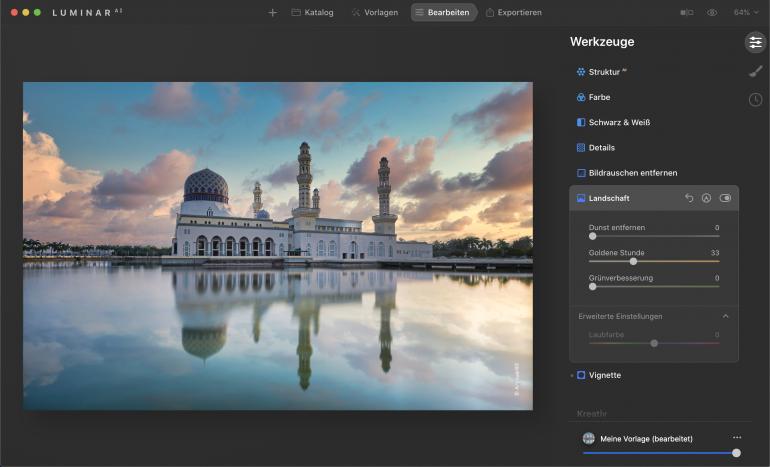Click the Grünverbesserung value 0
Viewport: 770px width, 467px height.
click(717, 278)
